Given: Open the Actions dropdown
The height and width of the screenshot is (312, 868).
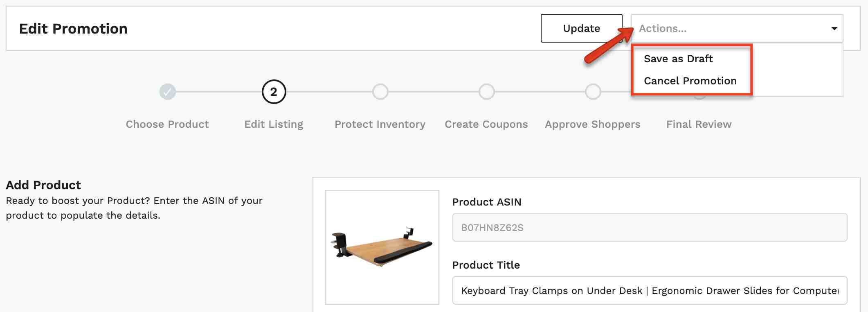Looking at the screenshot, I should point(737,28).
